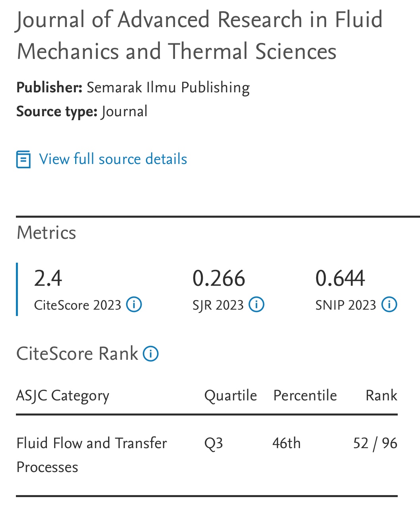Click the Q3 quartile cell
This screenshot has height=515, width=420.
[214, 443]
